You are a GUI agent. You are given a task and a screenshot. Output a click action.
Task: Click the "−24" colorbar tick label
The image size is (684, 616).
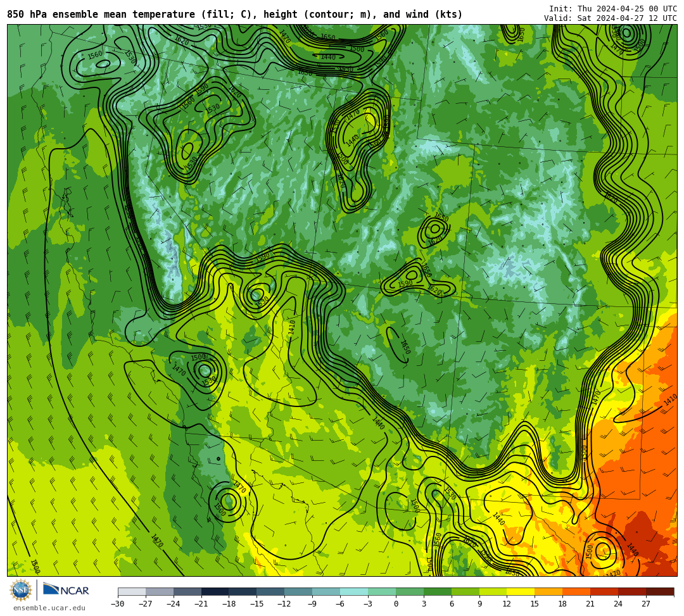coord(174,604)
